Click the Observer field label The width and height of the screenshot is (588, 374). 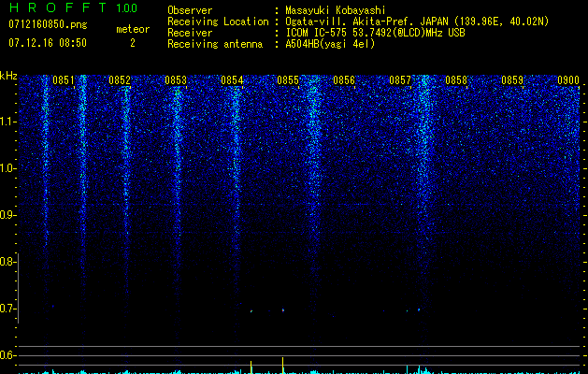[x=190, y=10]
